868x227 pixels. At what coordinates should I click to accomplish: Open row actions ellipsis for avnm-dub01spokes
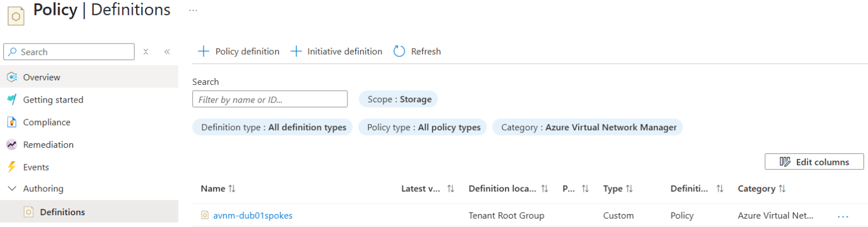843,216
